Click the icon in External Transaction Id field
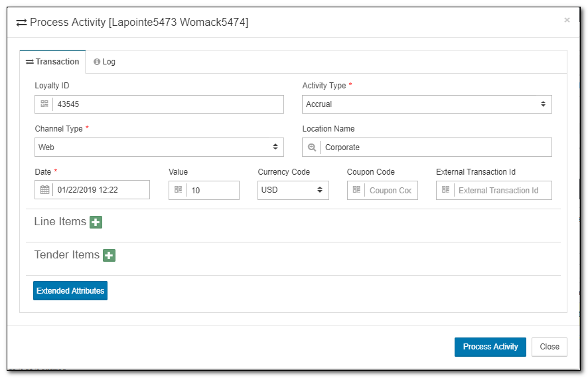 pyautogui.click(x=445, y=190)
